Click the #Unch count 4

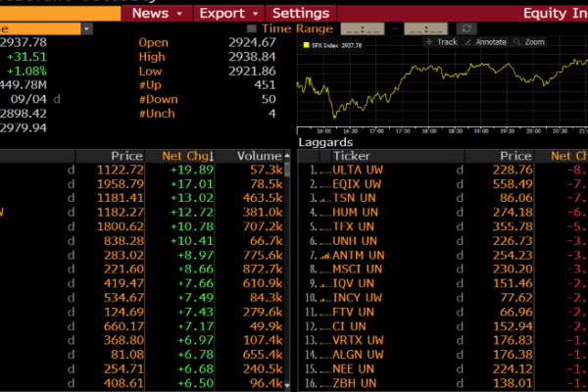(272, 114)
